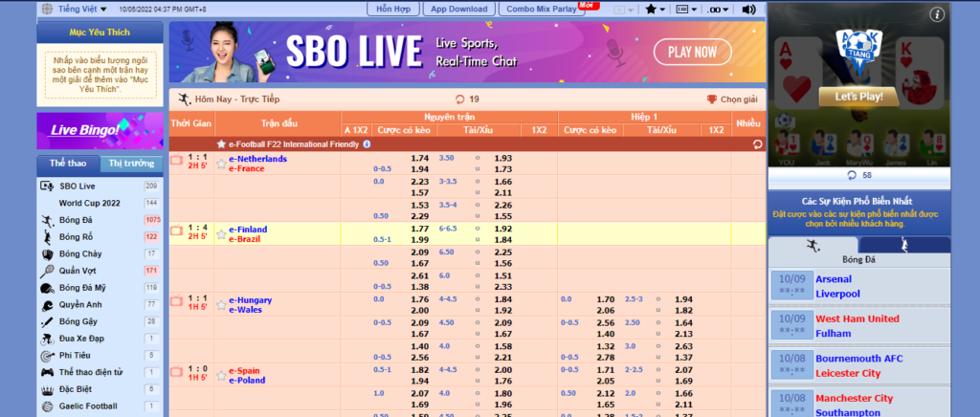
Task: Open the .00 odds decimal format dropdown
Action: pyautogui.click(x=719, y=10)
